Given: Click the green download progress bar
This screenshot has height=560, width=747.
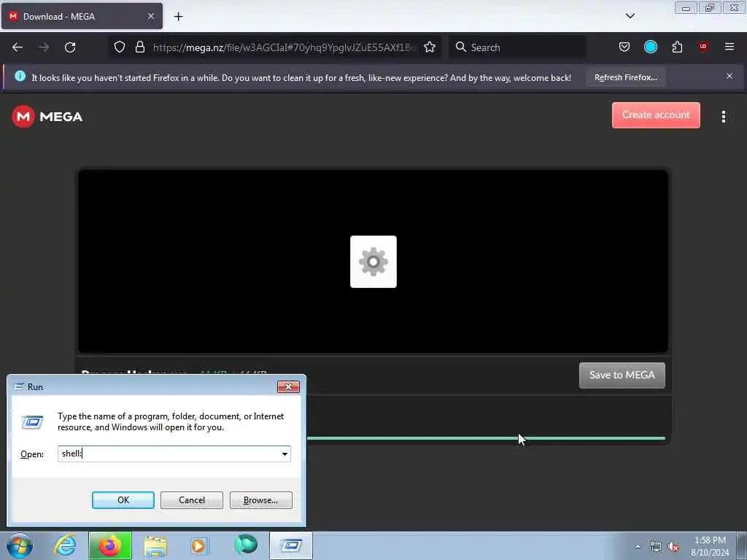Looking at the screenshot, I should click(x=486, y=438).
